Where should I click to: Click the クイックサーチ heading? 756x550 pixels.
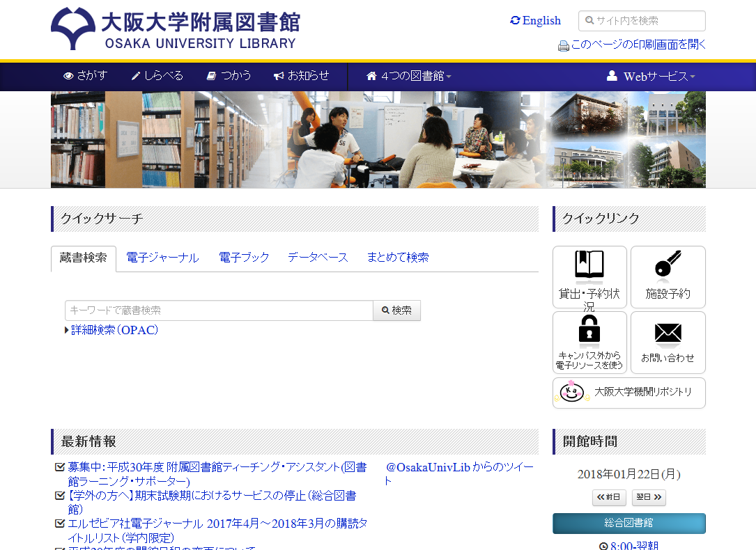point(102,219)
